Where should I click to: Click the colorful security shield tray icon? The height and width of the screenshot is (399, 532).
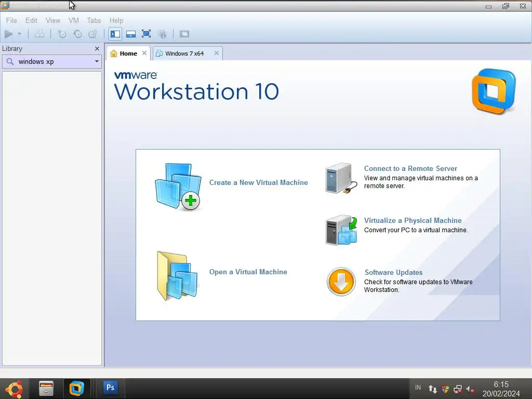click(x=445, y=389)
